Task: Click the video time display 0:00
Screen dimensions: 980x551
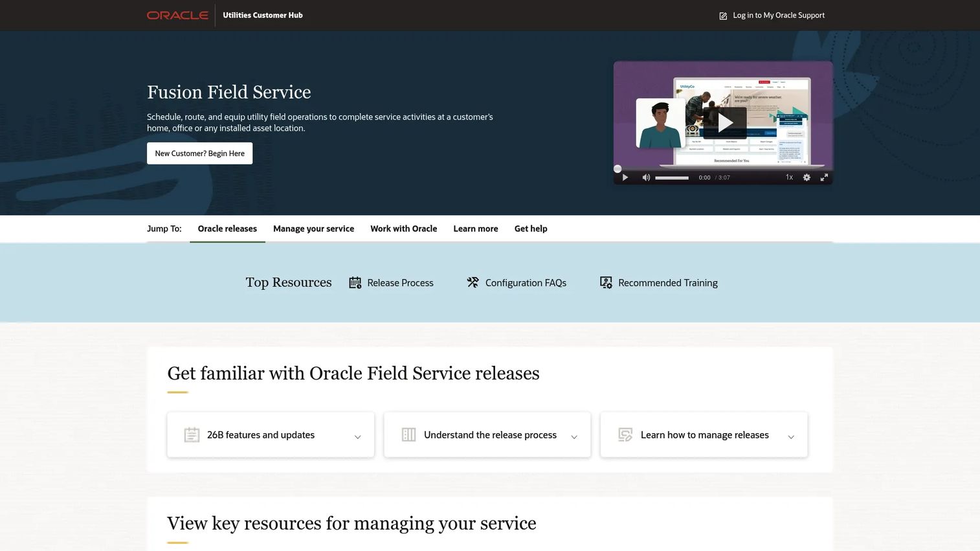Action: tap(704, 177)
